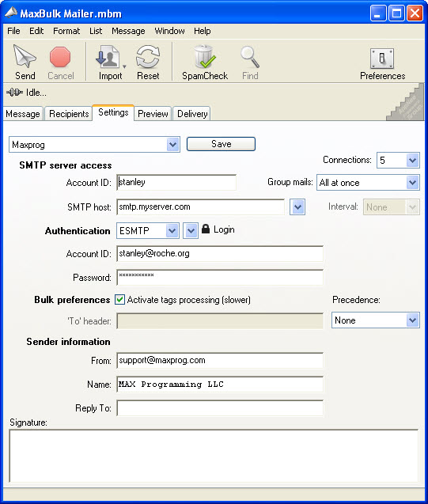Open the Edit menu
Viewport: 428px width, 504px height.
coord(36,31)
